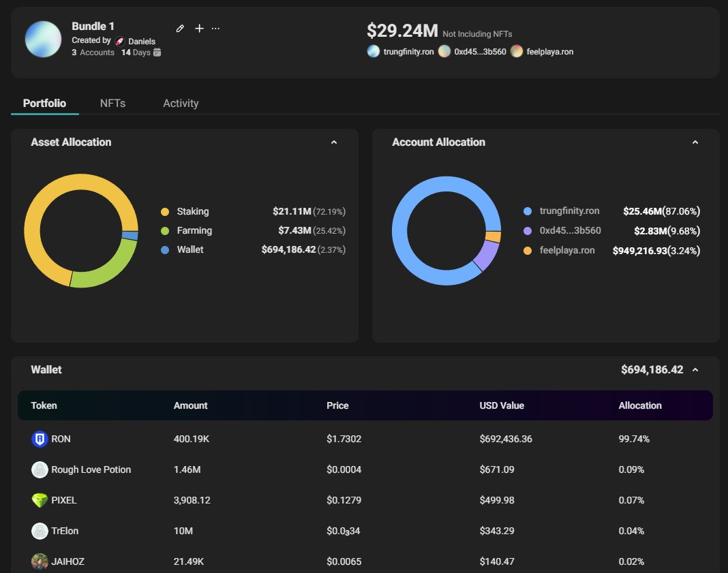Open the Activity tab
The image size is (728, 573).
(181, 103)
